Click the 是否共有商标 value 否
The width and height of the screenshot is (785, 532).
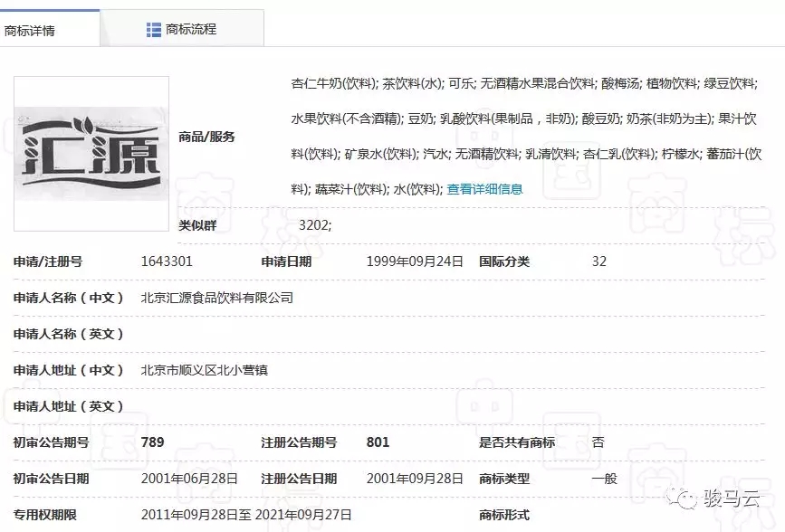tap(598, 442)
